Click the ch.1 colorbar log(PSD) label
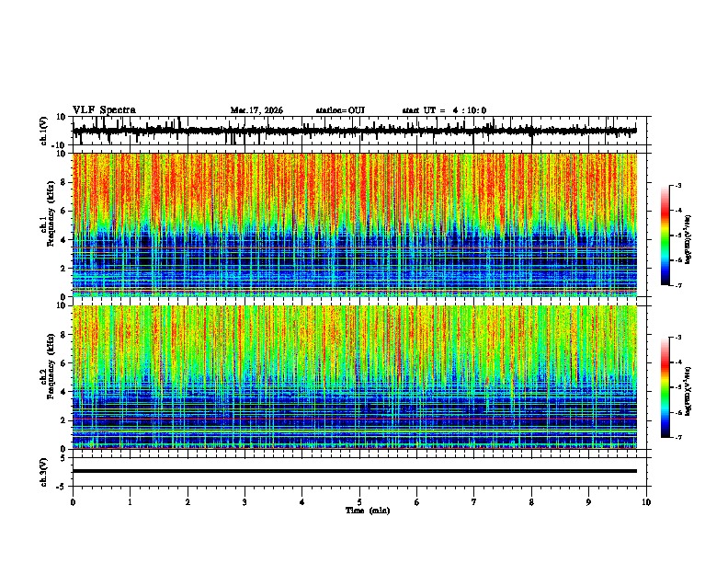This screenshot has height=563, width=728. tap(688, 240)
